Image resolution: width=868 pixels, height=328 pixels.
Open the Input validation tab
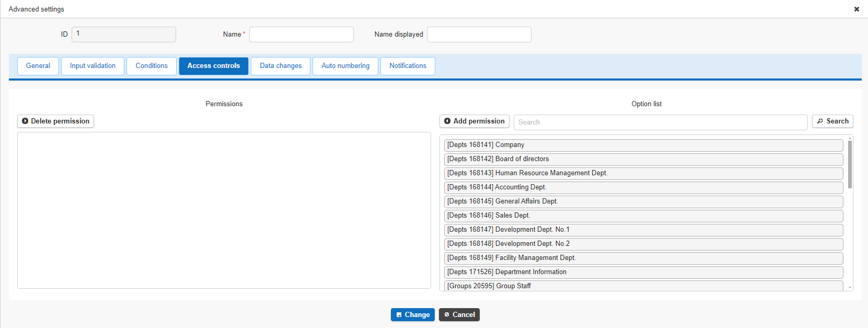pyautogui.click(x=93, y=66)
